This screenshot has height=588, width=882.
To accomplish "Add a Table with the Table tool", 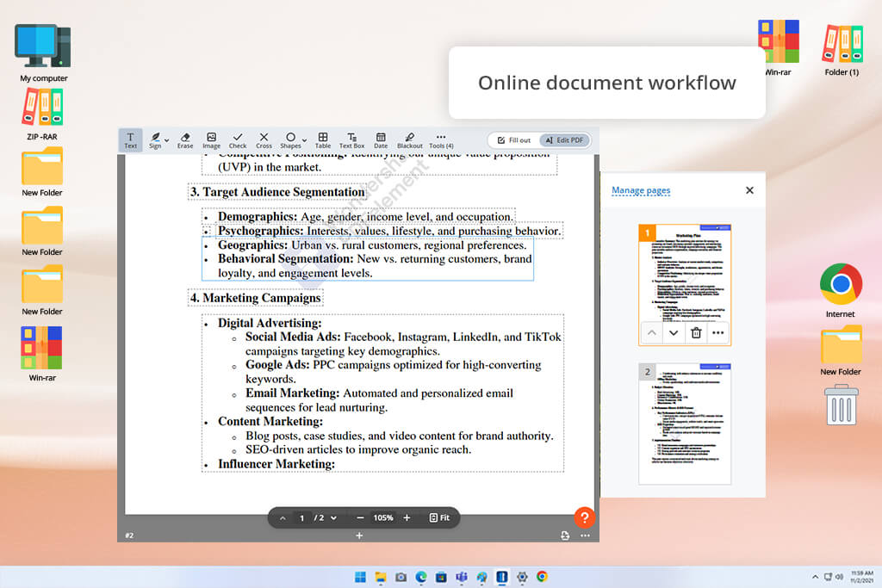I will point(323,140).
